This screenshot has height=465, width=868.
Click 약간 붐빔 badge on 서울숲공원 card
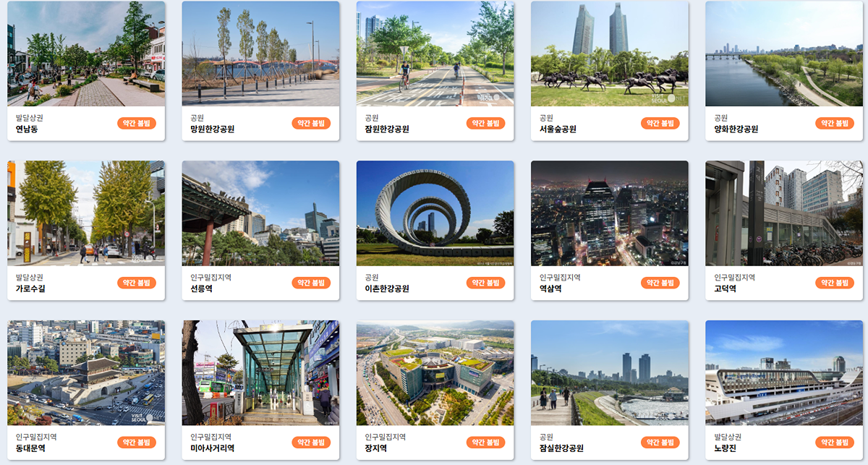pos(660,123)
